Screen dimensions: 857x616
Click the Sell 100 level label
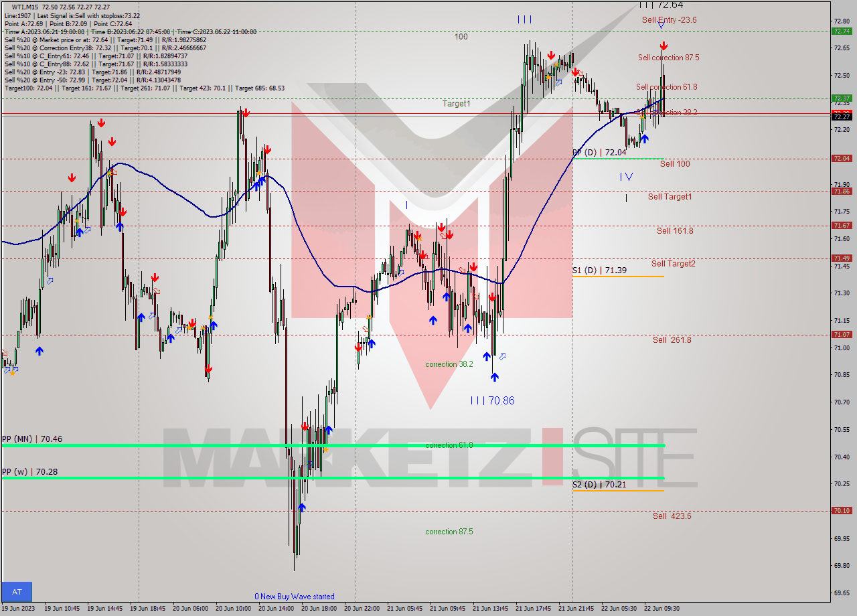coord(675,164)
